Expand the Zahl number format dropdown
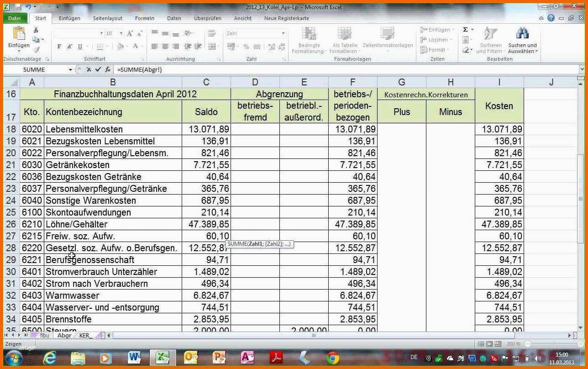 [x=283, y=34]
